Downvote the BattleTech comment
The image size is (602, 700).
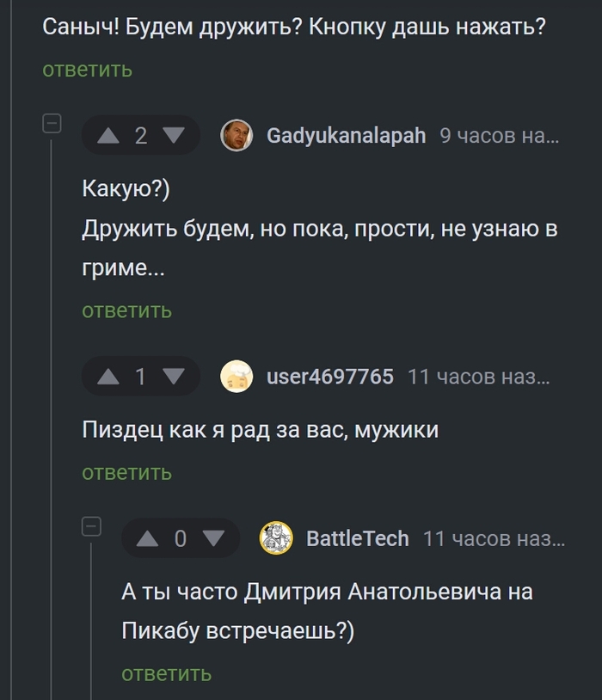tap(213, 539)
